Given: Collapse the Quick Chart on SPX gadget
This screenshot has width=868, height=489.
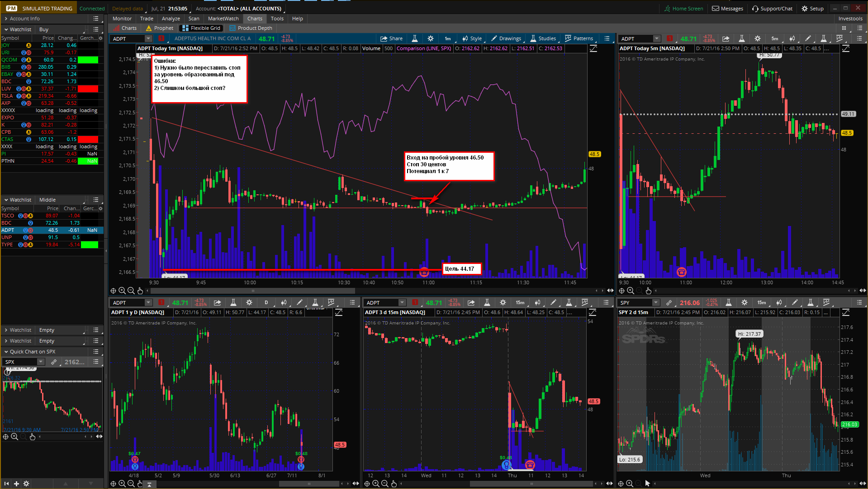Looking at the screenshot, I should 6,352.
